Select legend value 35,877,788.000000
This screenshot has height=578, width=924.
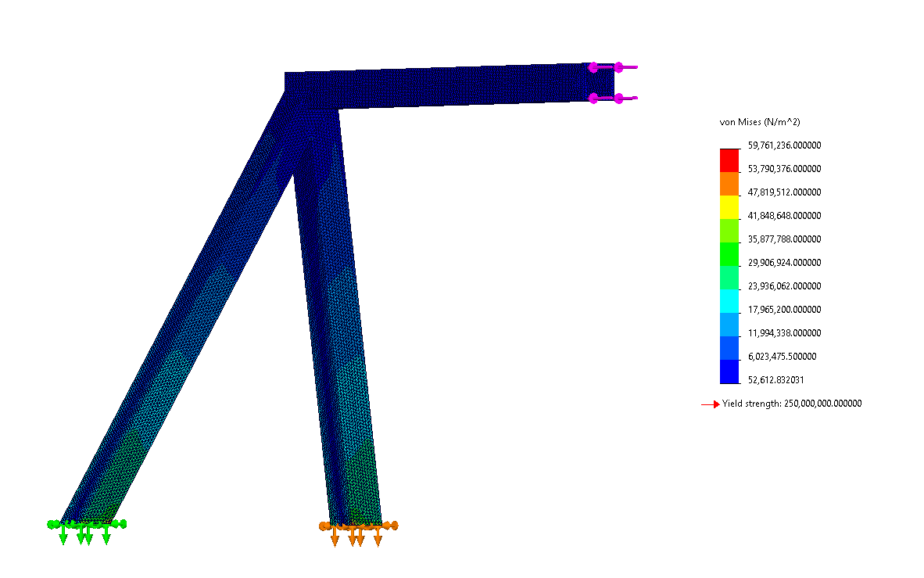pyautogui.click(x=784, y=239)
